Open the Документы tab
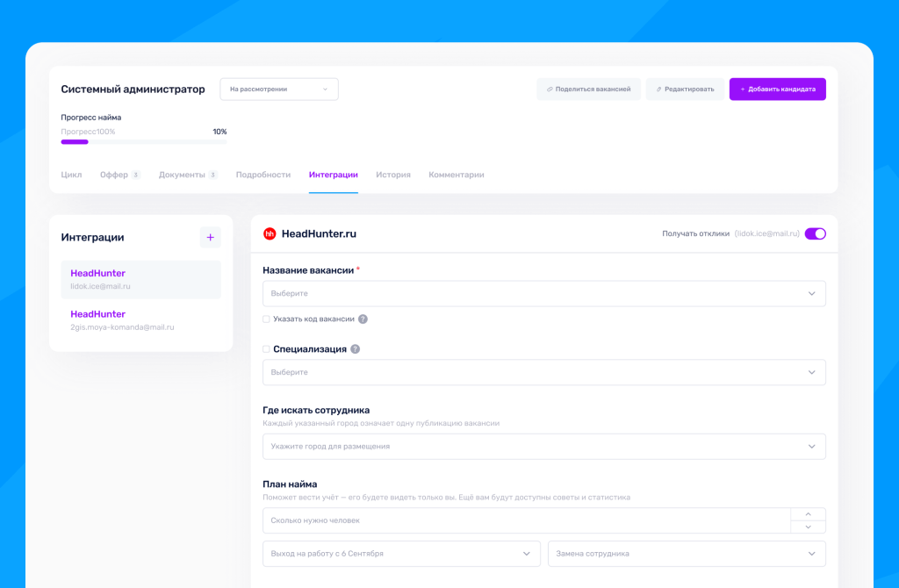The height and width of the screenshot is (588, 899). tap(188, 175)
